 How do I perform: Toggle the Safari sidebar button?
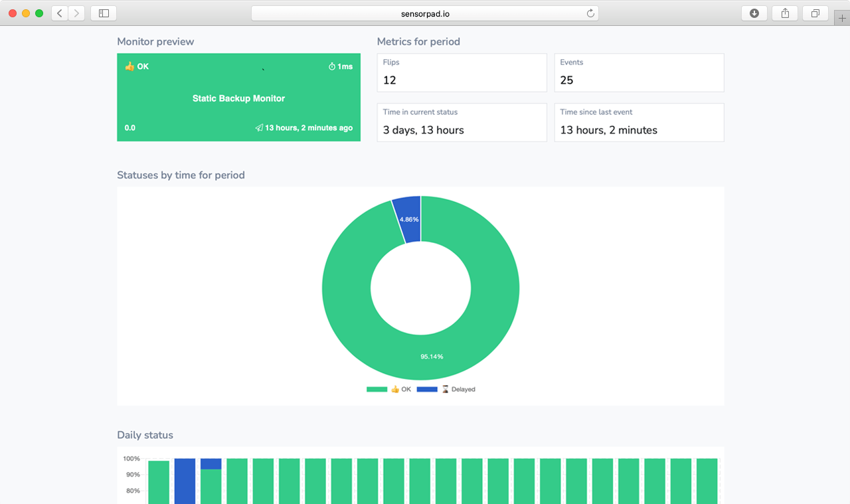pos(104,13)
